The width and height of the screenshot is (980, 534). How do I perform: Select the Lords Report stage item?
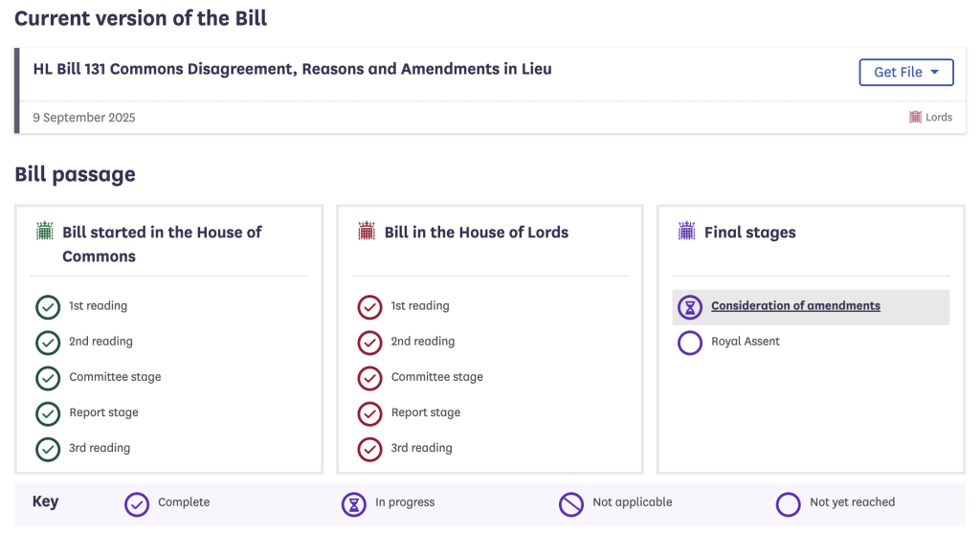425,412
